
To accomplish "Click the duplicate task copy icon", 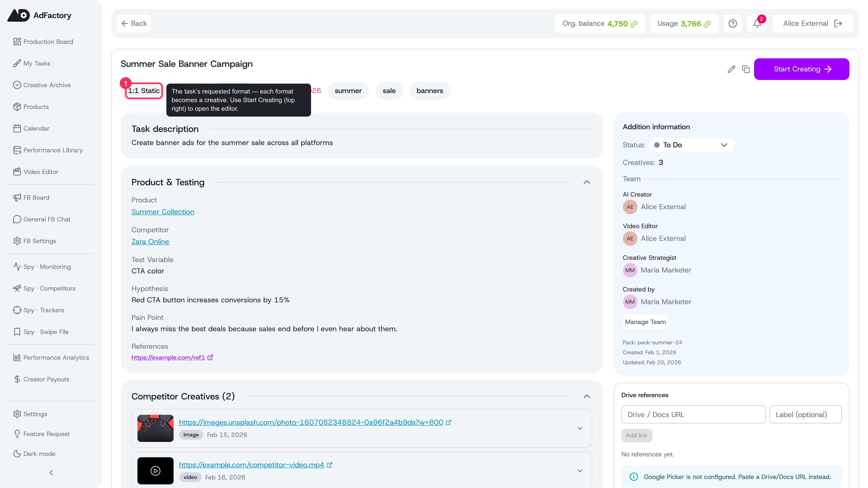I will [746, 69].
